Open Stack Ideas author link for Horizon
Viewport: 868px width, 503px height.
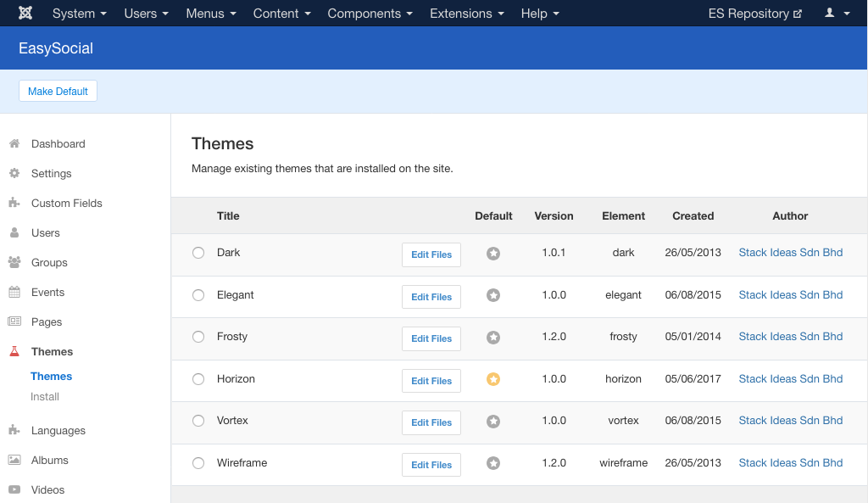click(791, 379)
